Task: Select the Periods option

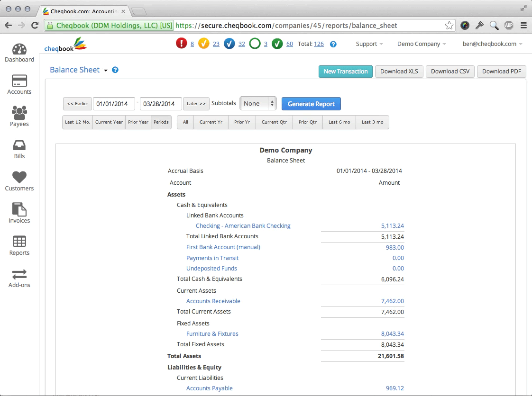Action: click(161, 122)
